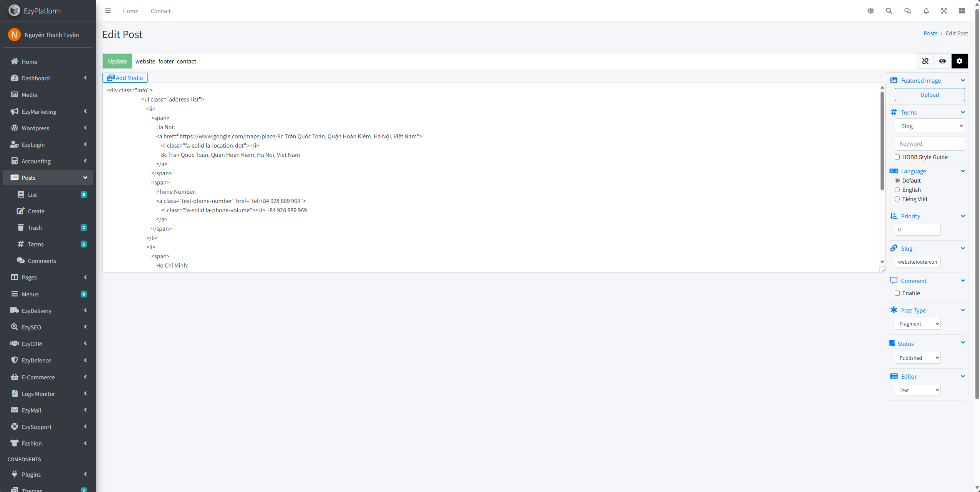The image size is (980, 492).
Task: Click the green Update button
Action: click(x=117, y=61)
